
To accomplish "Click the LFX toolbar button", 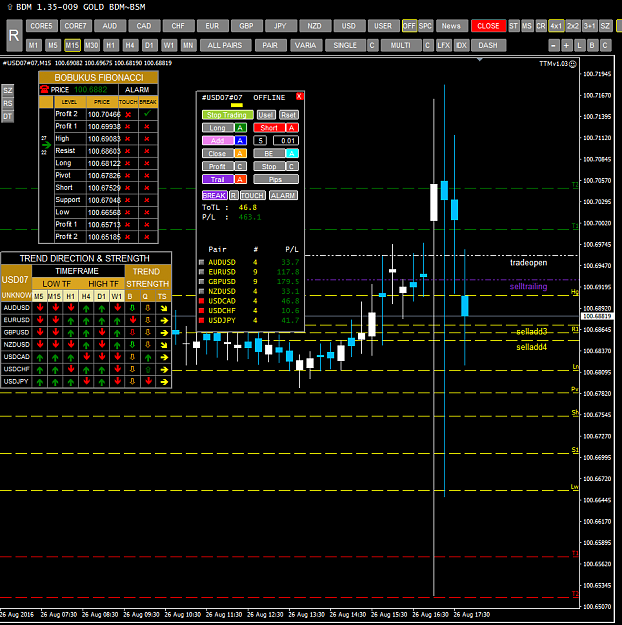I will tap(443, 45).
